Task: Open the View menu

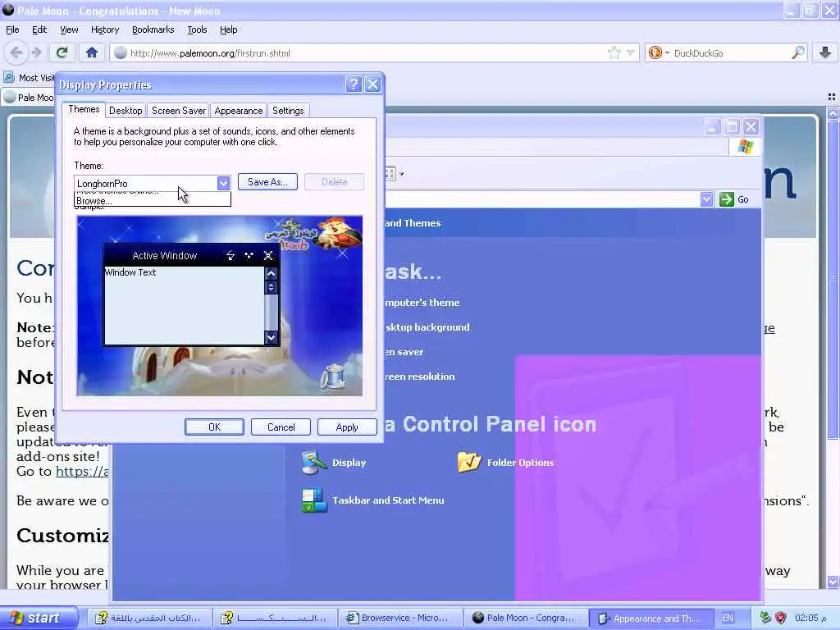Action: click(69, 30)
